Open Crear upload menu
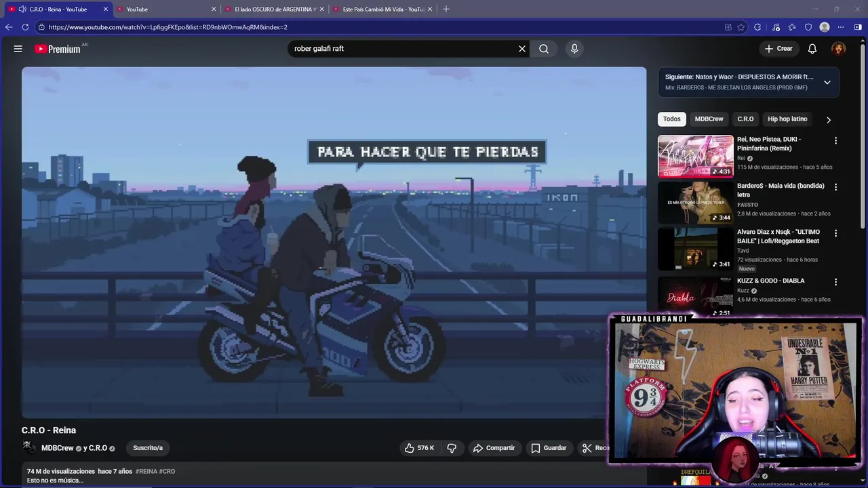This screenshot has height=488, width=868. 778,49
